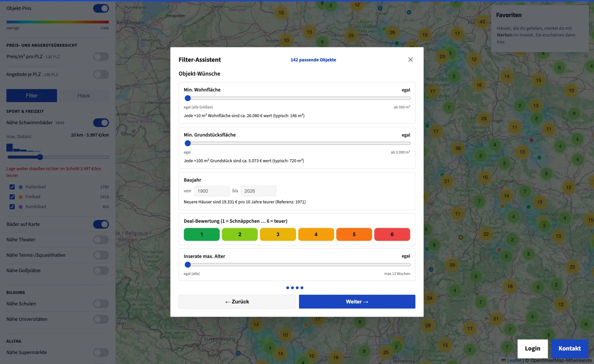Screen dimensions: 594x364
Task: Click the map cluster marker labeled 26
Action: coord(392,32)
